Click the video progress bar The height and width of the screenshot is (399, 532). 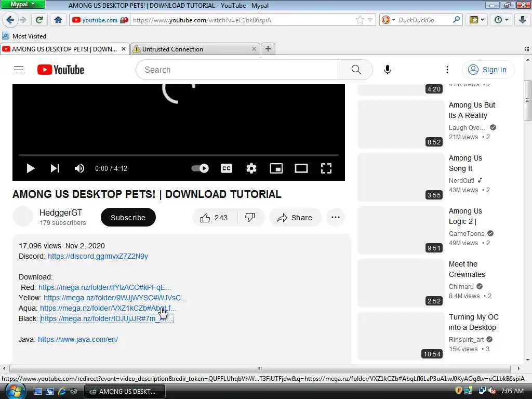click(179, 155)
